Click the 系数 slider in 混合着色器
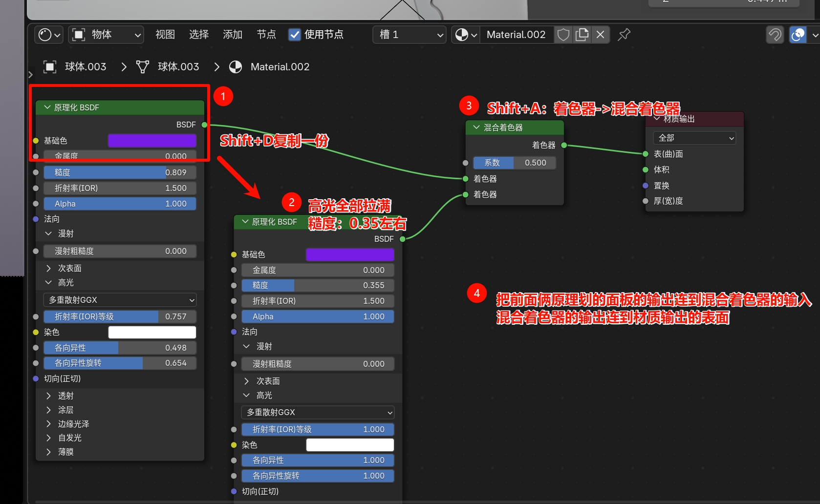Viewport: 820px width, 504px height. coord(514,163)
